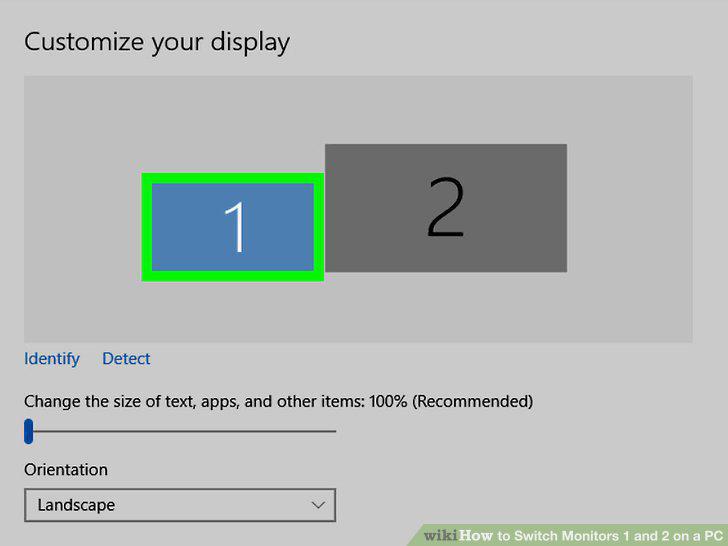Select the blue monitor 1 display box
The width and height of the screenshot is (728, 546).
coord(233,227)
